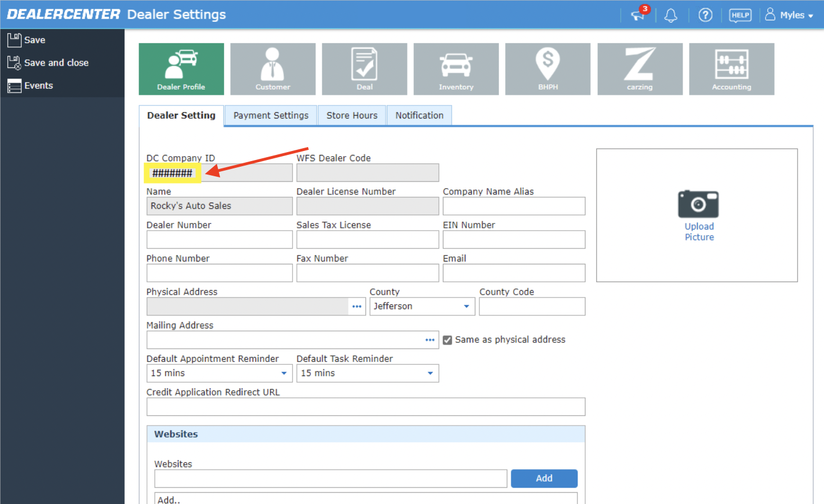Switch to the Store Hours tab
The height and width of the screenshot is (504, 824).
(352, 116)
